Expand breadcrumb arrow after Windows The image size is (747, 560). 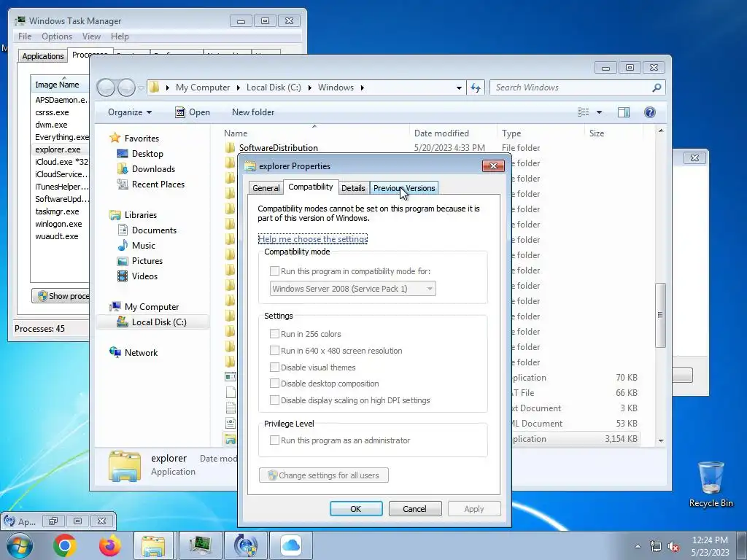click(363, 87)
